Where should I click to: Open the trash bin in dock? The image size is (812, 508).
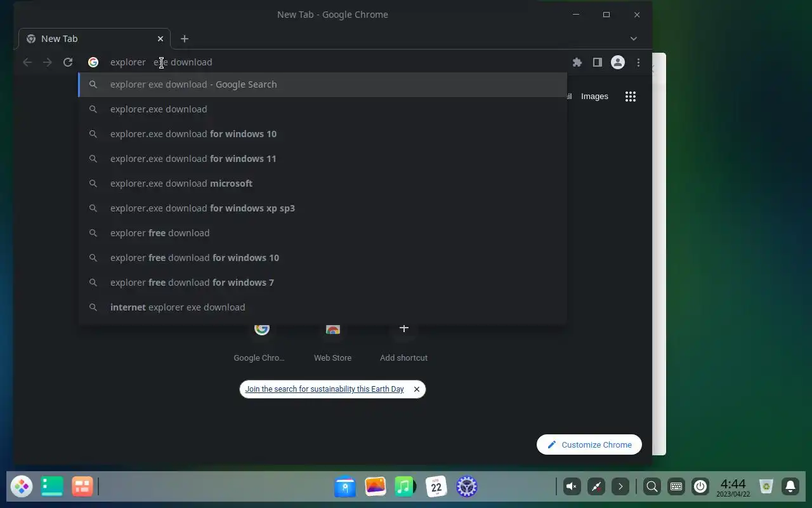click(766, 487)
